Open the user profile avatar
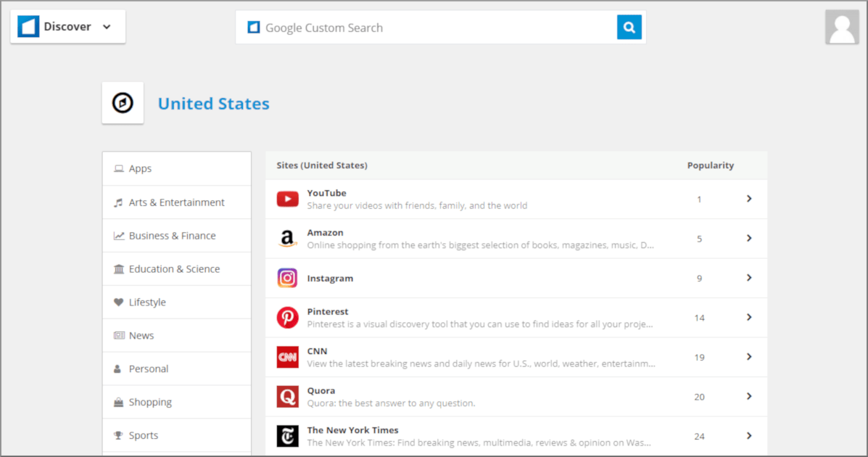Screen dimensions: 868x457 pos(842,27)
